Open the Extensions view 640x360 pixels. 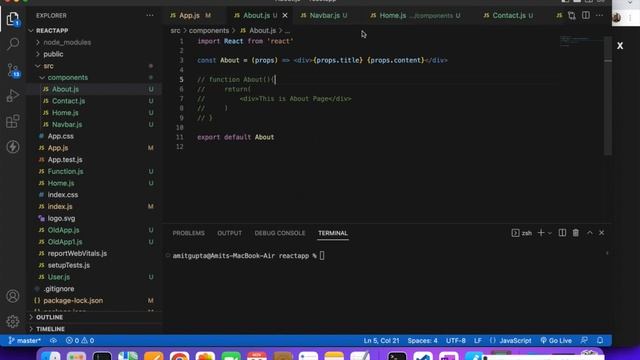click(x=13, y=121)
